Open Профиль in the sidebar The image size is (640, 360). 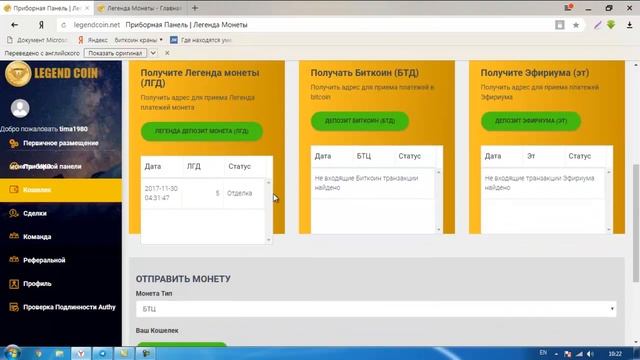point(37,284)
